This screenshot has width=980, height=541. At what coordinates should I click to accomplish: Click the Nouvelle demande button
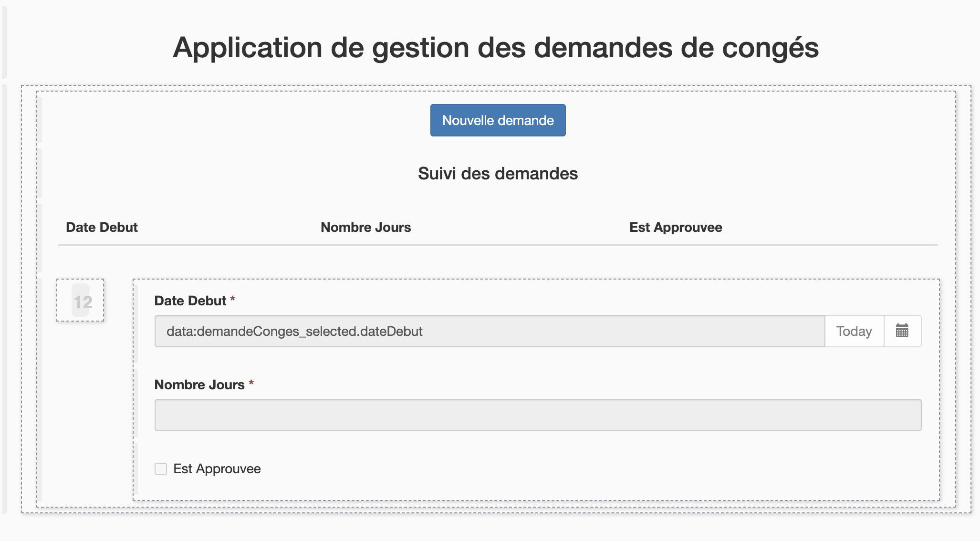tap(498, 120)
